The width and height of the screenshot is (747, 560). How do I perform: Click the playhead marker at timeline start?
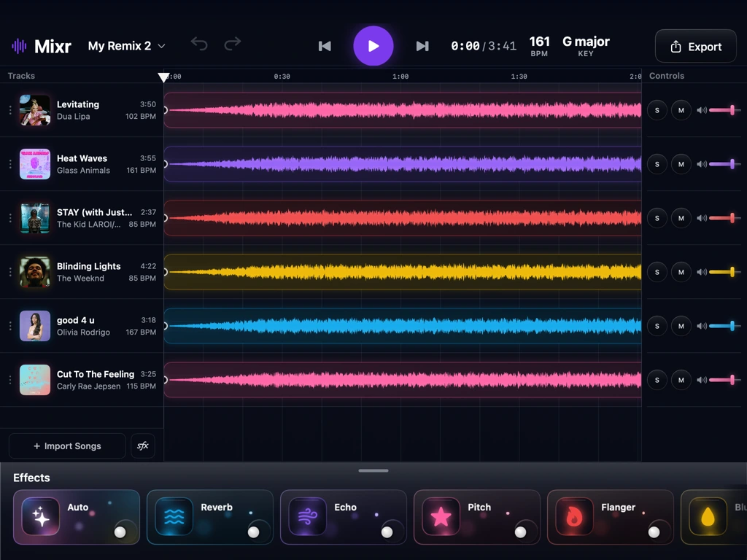163,77
